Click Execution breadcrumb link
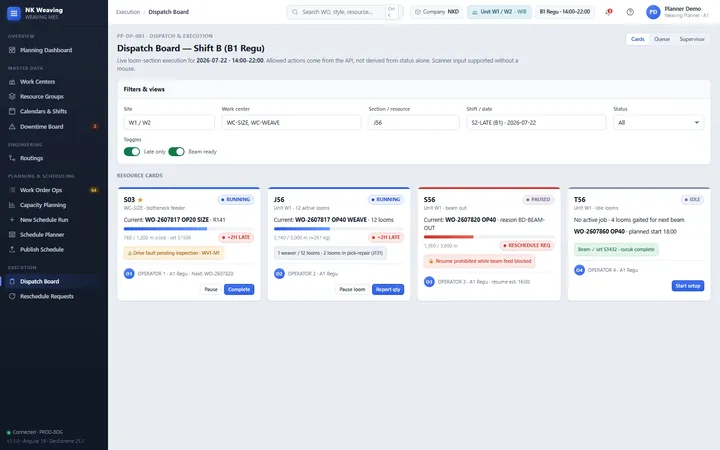The width and height of the screenshot is (720, 450). click(128, 12)
